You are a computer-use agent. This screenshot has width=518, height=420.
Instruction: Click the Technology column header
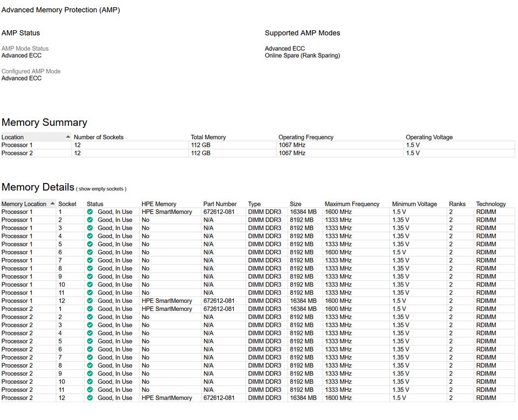click(x=490, y=204)
